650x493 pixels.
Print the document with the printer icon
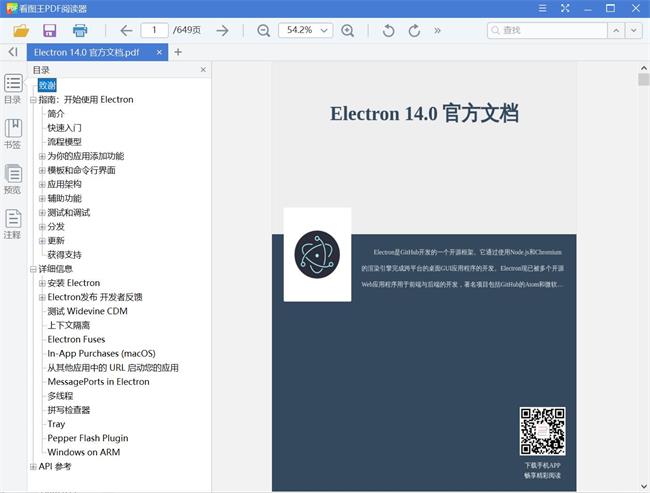80,30
